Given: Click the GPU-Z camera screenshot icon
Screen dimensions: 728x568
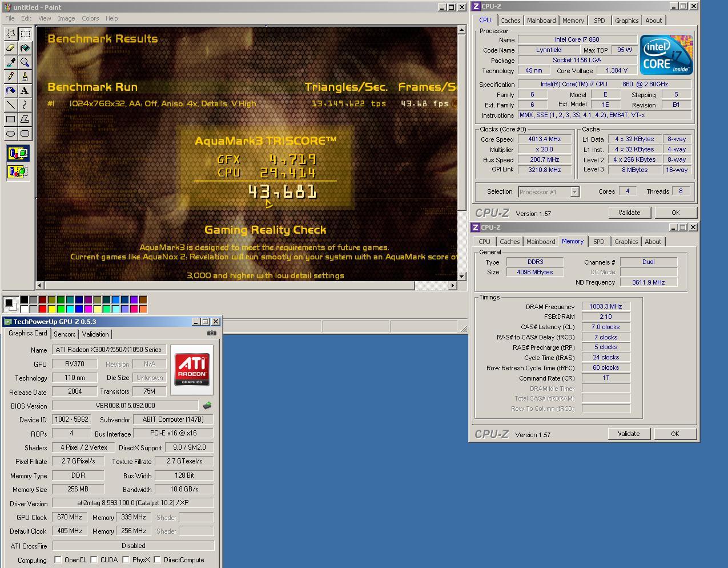Looking at the screenshot, I should (x=212, y=333).
